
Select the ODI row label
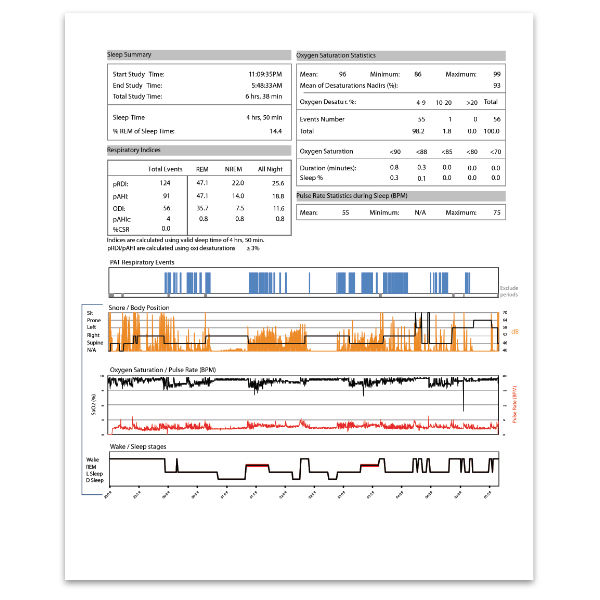tap(119, 209)
